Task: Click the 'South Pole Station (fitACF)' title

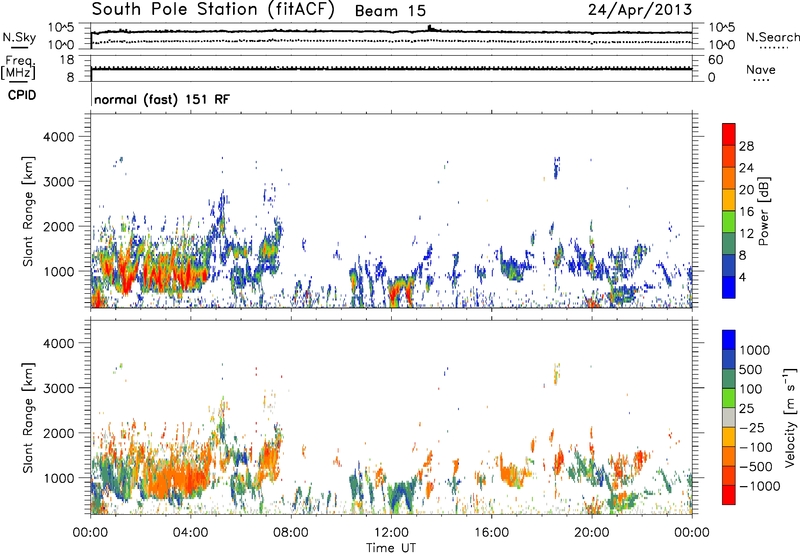Action: click(213, 9)
